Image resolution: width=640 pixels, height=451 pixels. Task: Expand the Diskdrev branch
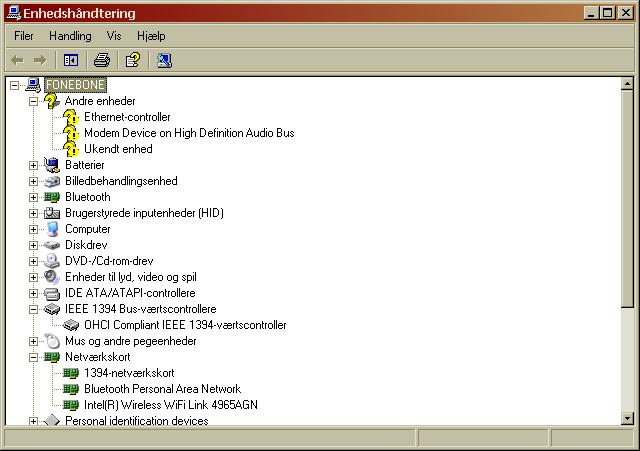[33, 245]
